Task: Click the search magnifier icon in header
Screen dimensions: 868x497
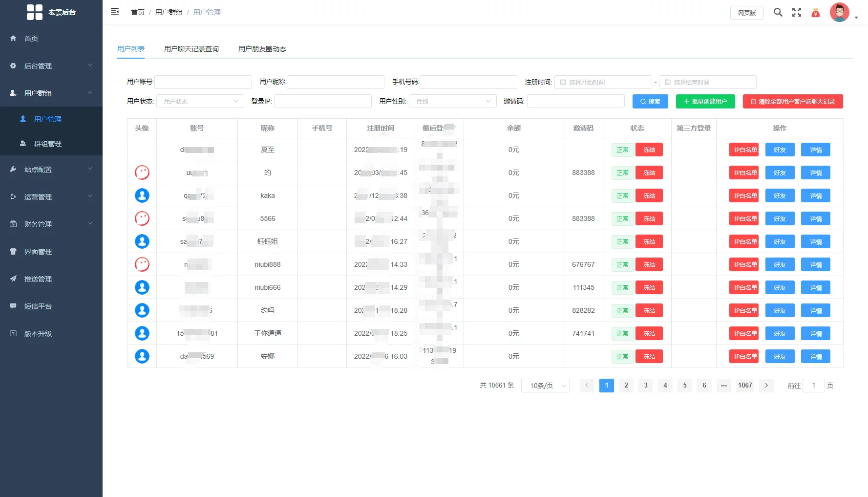Action: (x=778, y=12)
